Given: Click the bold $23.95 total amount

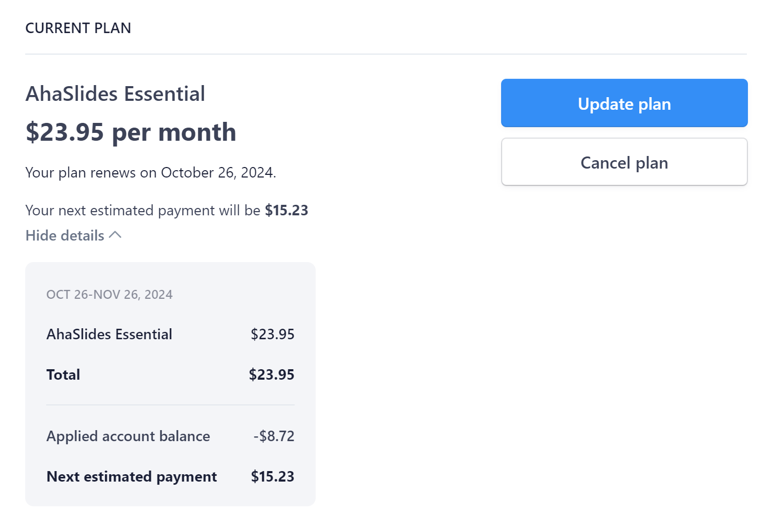Looking at the screenshot, I should coord(272,374).
